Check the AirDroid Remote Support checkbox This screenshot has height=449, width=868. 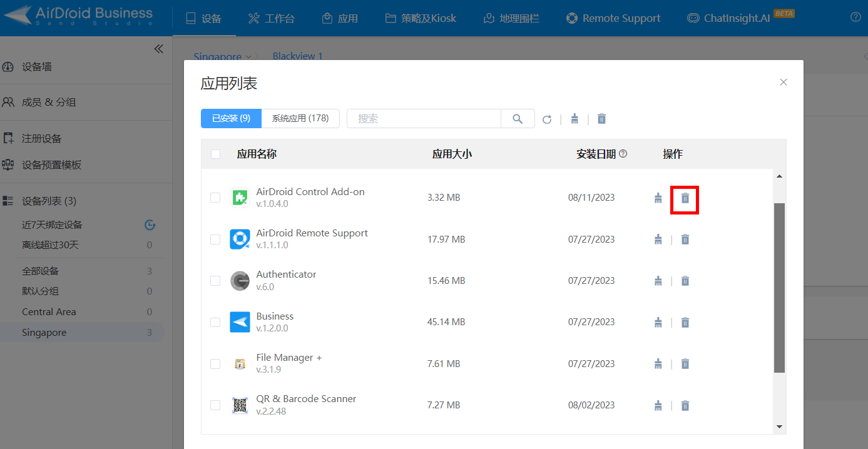click(x=215, y=239)
